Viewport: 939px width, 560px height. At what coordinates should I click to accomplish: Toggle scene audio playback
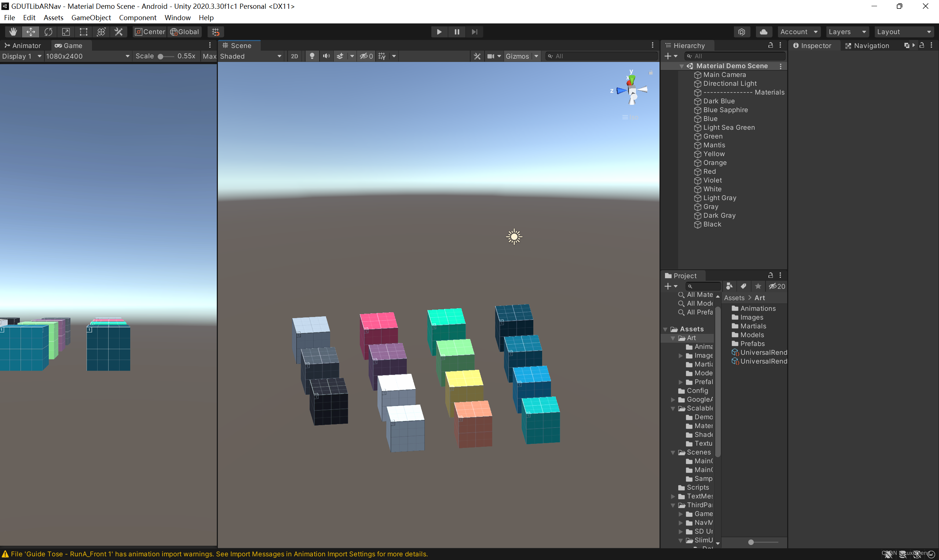click(326, 56)
